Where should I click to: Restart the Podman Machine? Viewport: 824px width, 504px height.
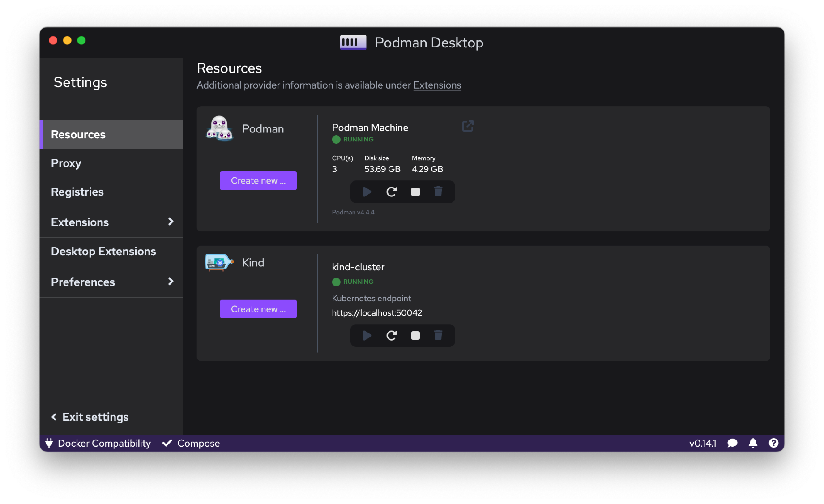tap(392, 192)
